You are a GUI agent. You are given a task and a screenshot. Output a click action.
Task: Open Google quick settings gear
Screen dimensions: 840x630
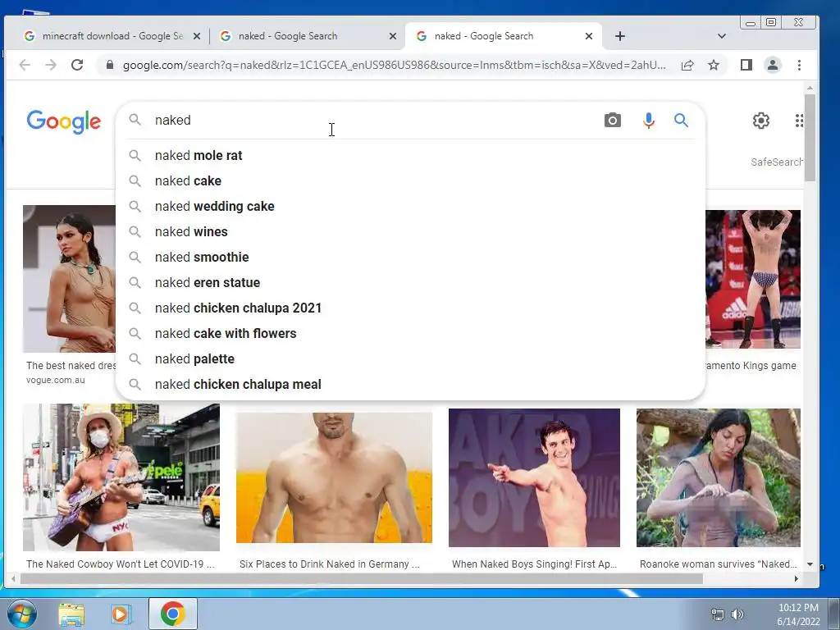point(760,121)
